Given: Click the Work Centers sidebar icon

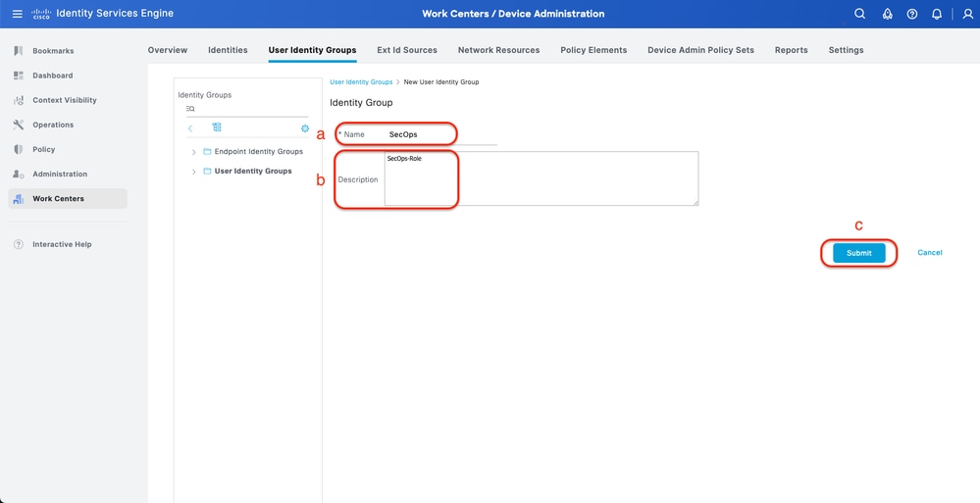Looking at the screenshot, I should (x=18, y=199).
